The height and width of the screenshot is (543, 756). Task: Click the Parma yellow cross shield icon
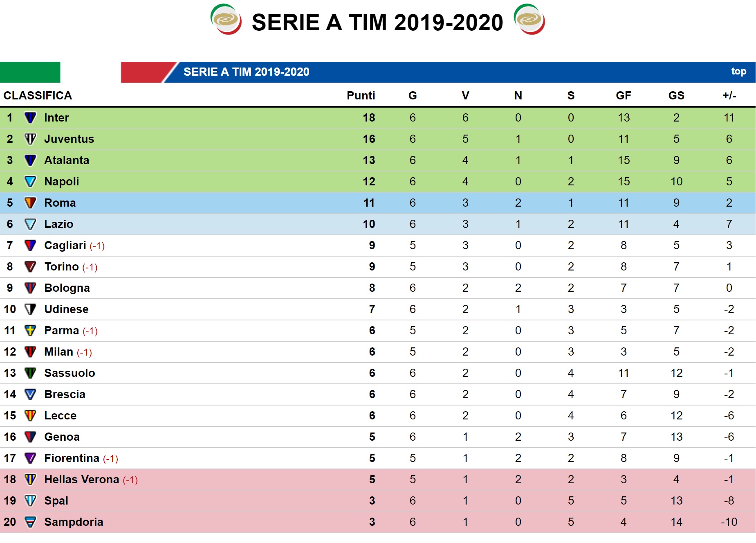coord(30,331)
